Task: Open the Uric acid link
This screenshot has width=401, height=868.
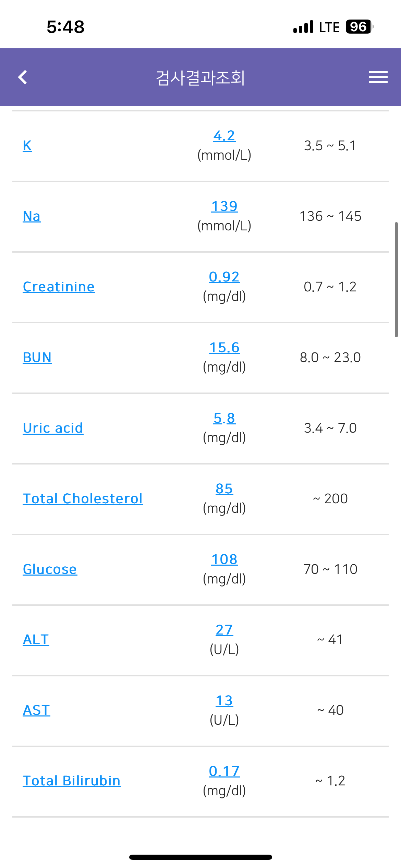Action: click(53, 428)
